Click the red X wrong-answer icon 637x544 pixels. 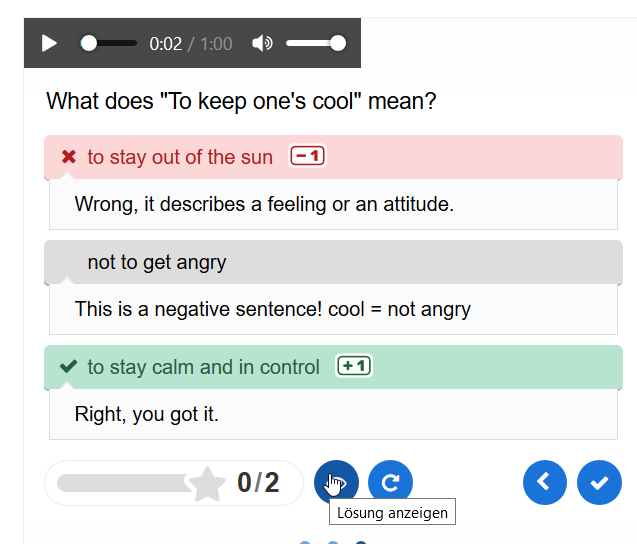[x=69, y=157]
